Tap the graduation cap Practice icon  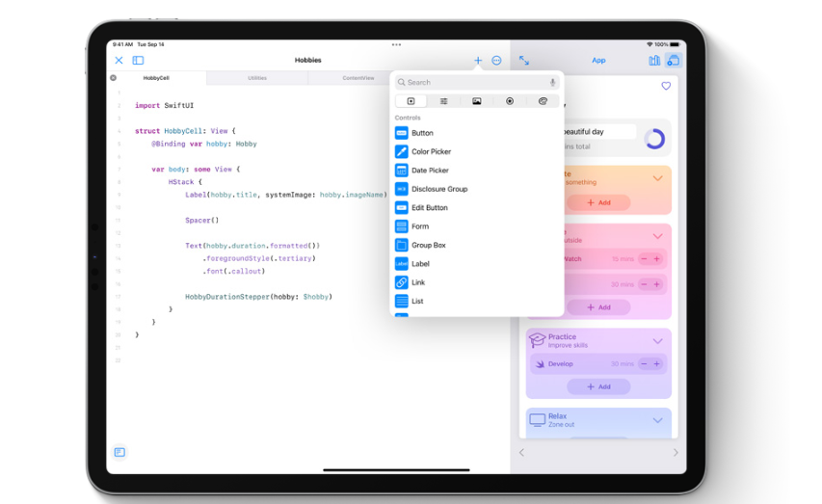(x=537, y=340)
